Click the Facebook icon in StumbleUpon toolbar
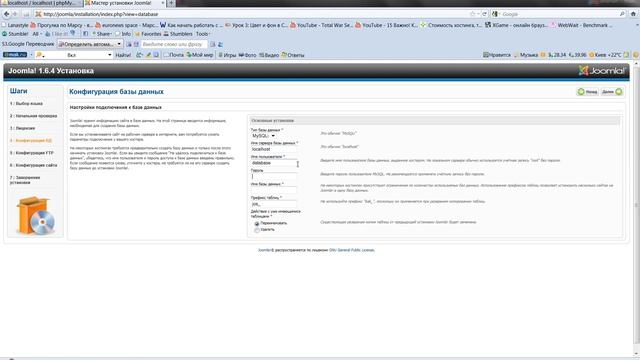640x360 pixels. coord(85,34)
